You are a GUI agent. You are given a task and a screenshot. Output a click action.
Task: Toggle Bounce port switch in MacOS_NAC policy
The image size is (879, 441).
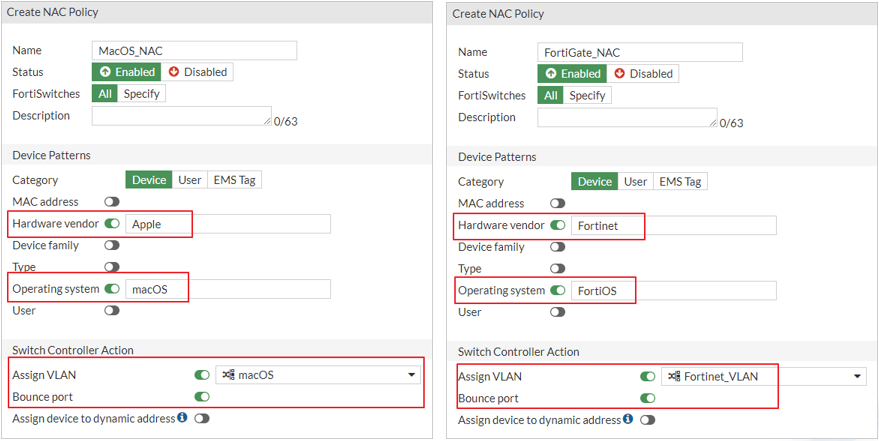[202, 397]
